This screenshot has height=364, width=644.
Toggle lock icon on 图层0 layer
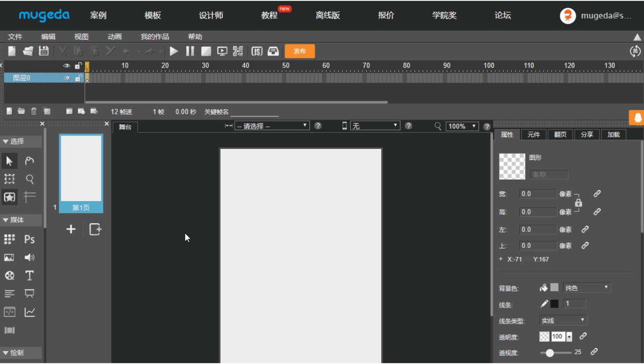pyautogui.click(x=78, y=78)
